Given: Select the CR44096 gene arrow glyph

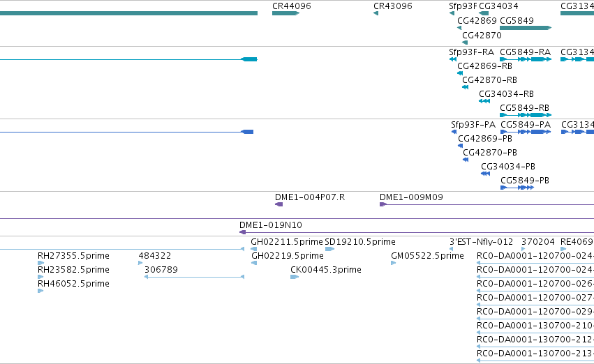Looking at the screenshot, I should click(285, 13).
